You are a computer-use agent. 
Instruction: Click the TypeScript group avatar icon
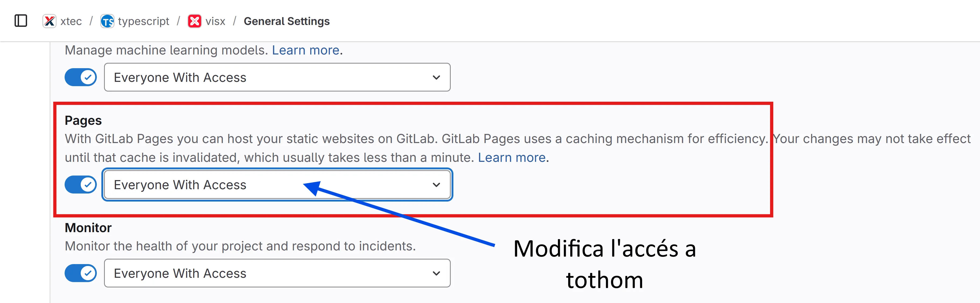pyautogui.click(x=107, y=21)
